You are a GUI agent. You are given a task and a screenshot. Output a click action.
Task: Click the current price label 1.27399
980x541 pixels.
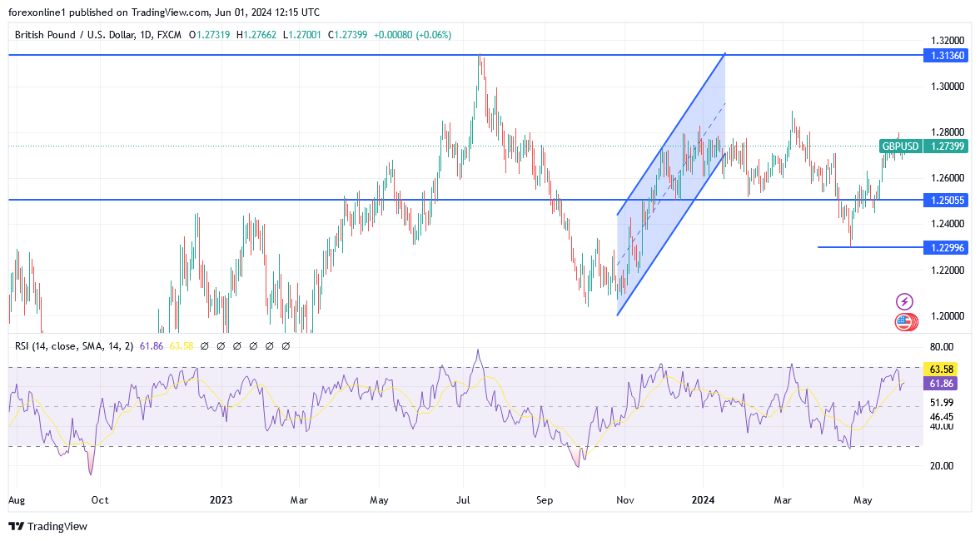click(947, 146)
